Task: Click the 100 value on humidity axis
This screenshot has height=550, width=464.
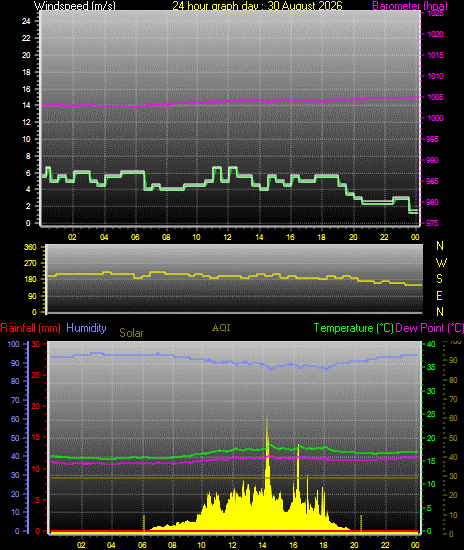Action: (x=13, y=344)
